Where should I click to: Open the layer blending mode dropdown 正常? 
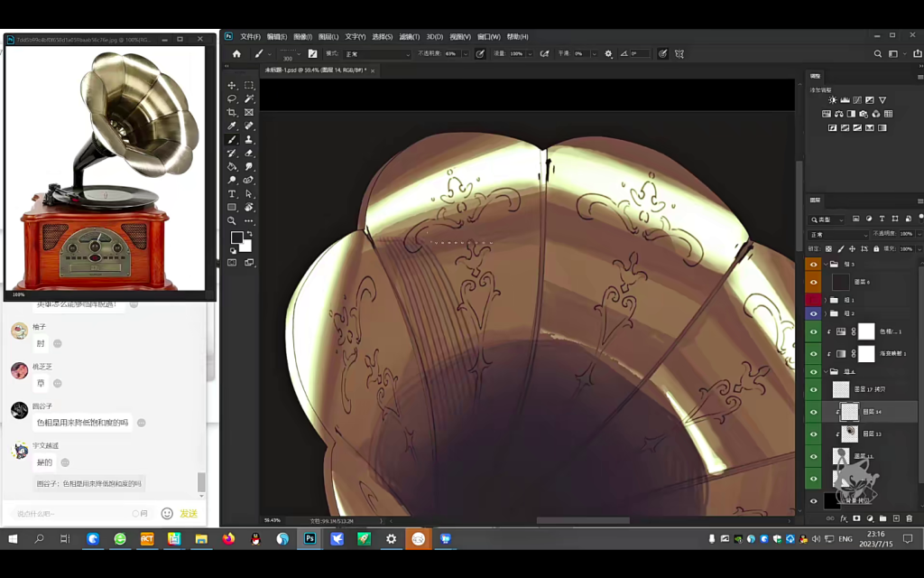point(837,235)
